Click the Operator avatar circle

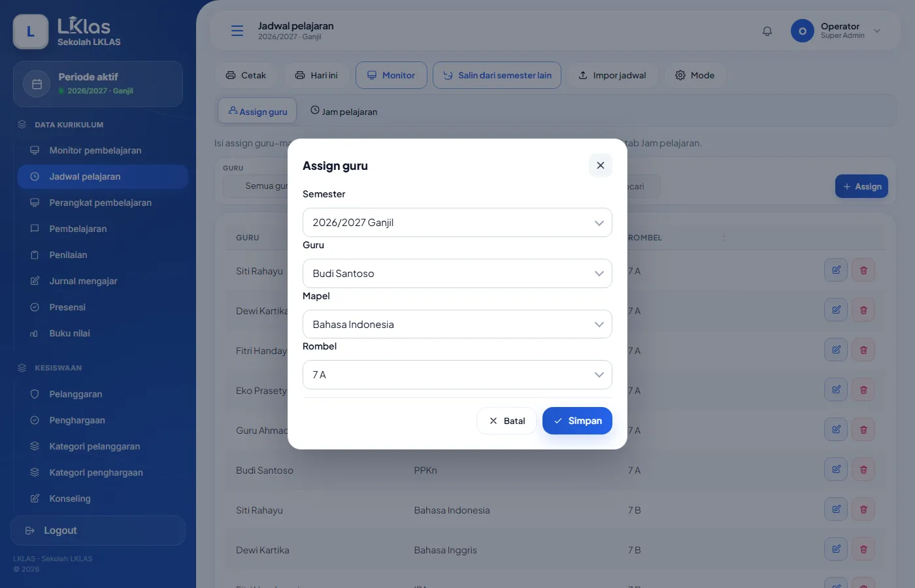coord(802,31)
